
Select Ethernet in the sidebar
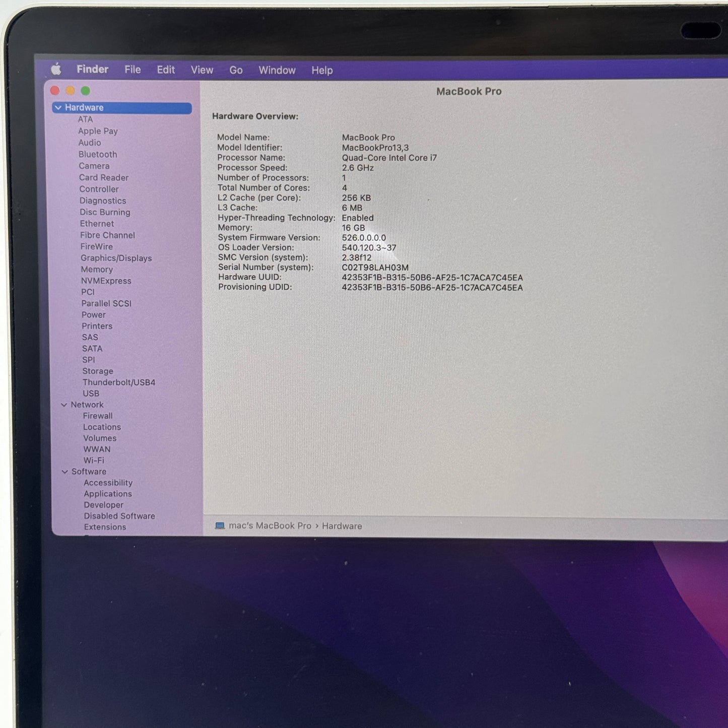pyautogui.click(x=97, y=224)
